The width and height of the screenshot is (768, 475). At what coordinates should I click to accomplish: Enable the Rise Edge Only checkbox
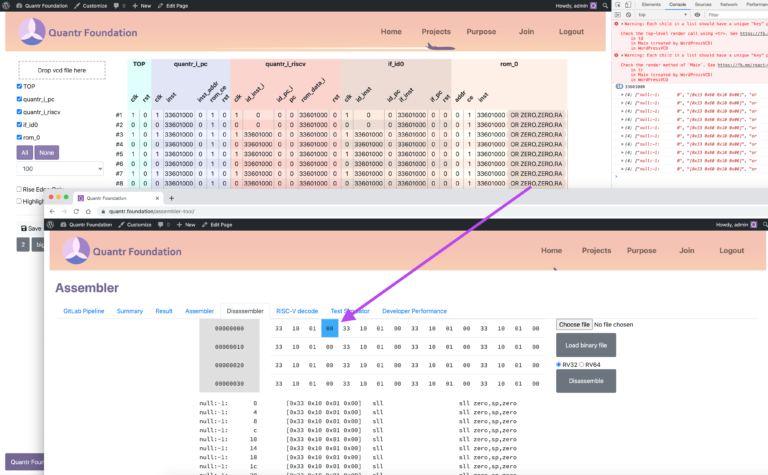pyautogui.click(x=19, y=189)
